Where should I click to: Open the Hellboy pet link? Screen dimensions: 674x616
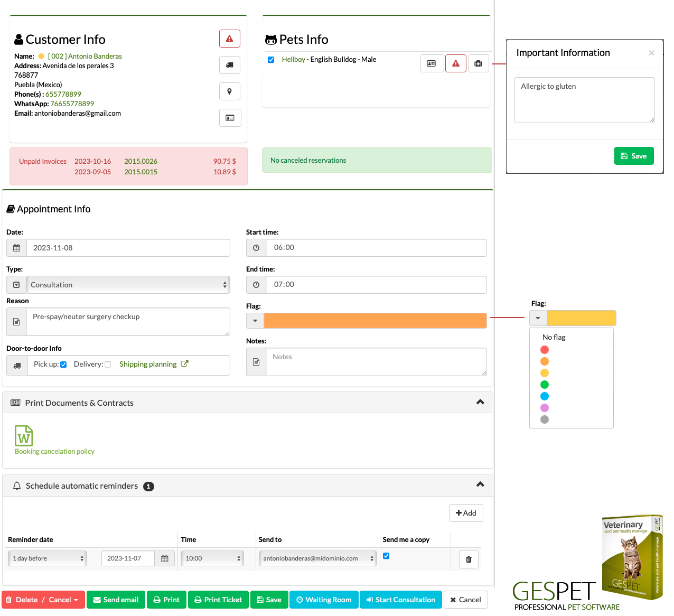(x=294, y=59)
